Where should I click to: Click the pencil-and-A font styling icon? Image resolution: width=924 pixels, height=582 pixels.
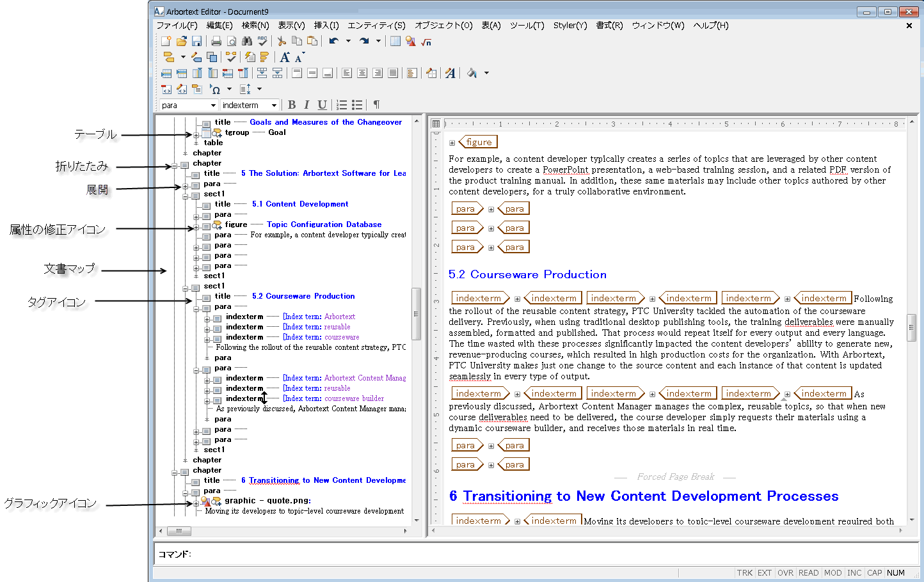pos(450,73)
